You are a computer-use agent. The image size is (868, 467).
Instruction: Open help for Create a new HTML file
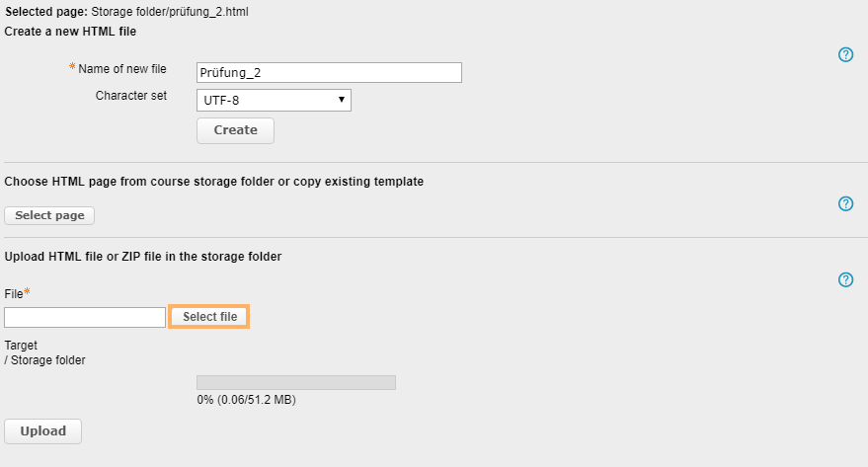click(845, 54)
